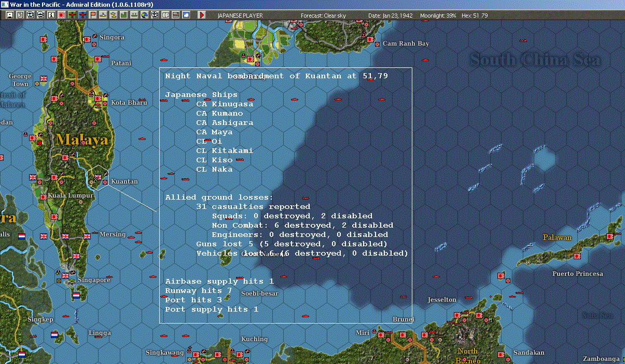Select the highlighted Kuantan hex base
625x364 pixels.
98,178
